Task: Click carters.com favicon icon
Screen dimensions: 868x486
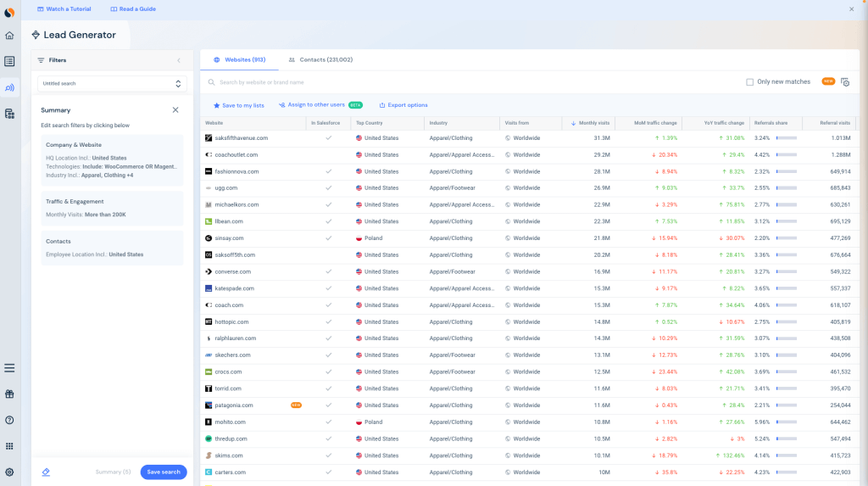Action: pyautogui.click(x=209, y=472)
